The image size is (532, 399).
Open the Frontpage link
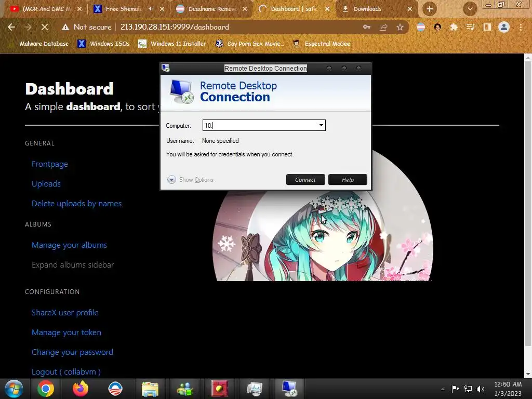50,164
